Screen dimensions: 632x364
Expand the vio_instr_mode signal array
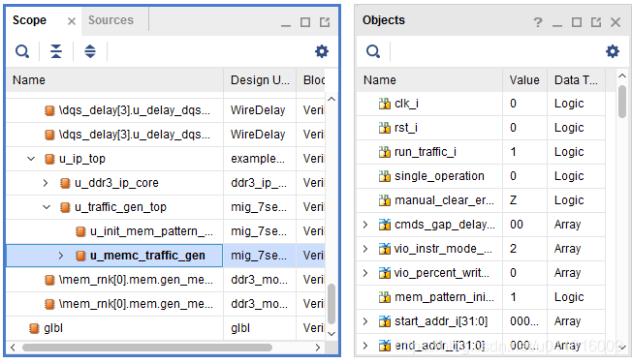click(x=365, y=249)
